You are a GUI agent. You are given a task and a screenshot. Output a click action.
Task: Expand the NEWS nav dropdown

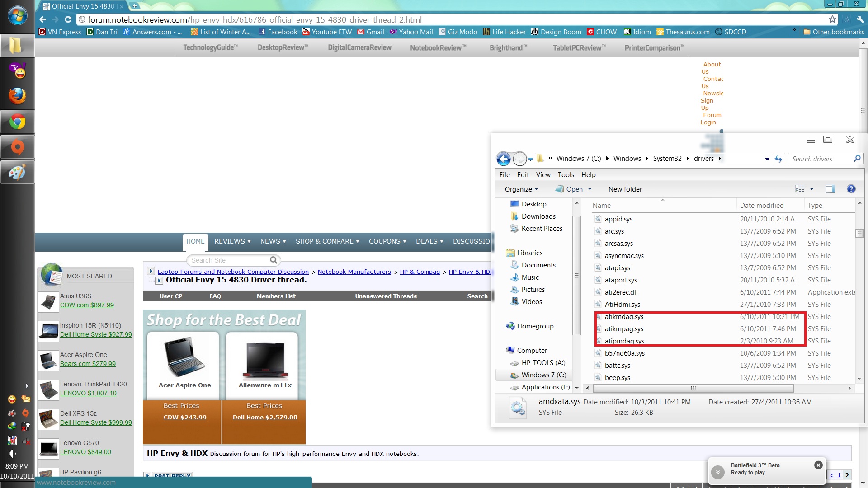pyautogui.click(x=273, y=241)
